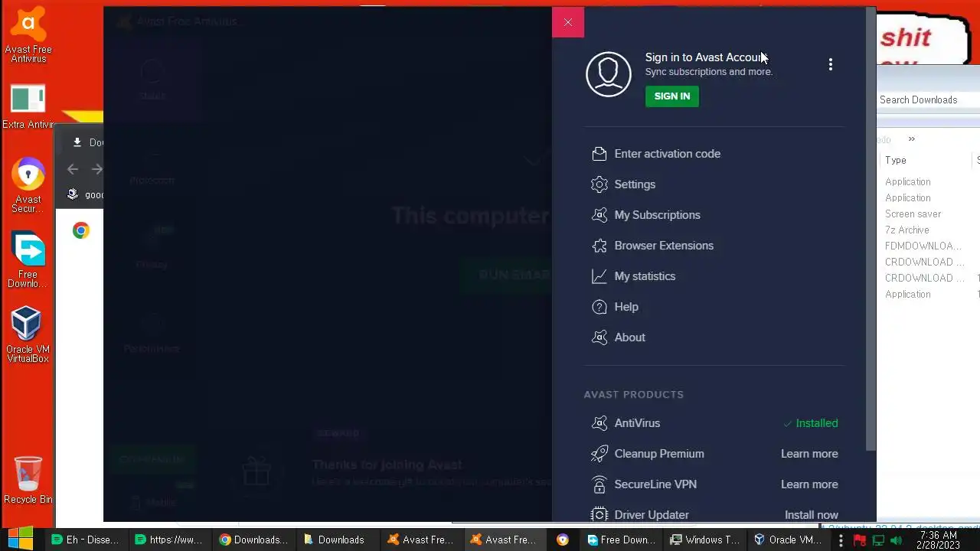Open the Recycle Bin desktop icon
Image resolution: width=980 pixels, height=551 pixels.
28,480
